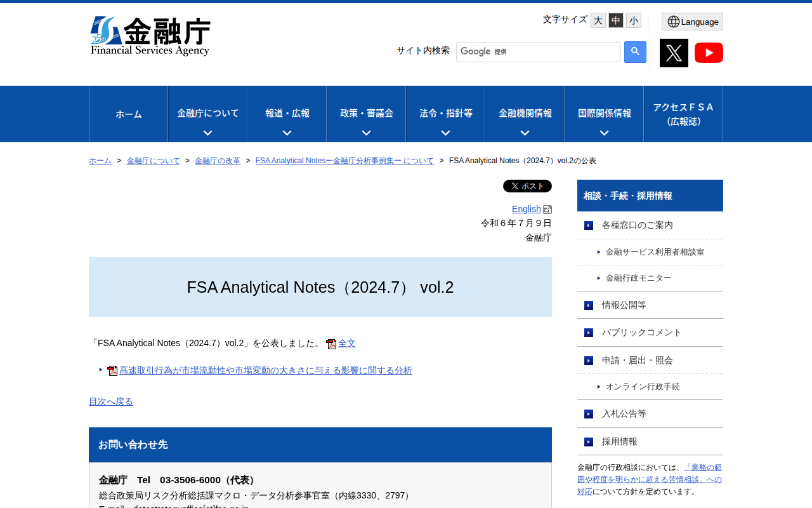Click the external link icon beside English
812x508 pixels.
click(x=547, y=210)
